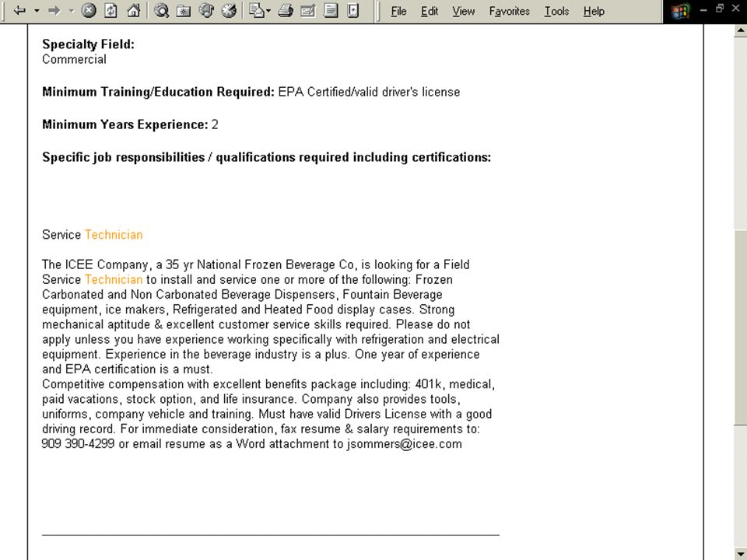Click the scrollbar down arrow

740,553
